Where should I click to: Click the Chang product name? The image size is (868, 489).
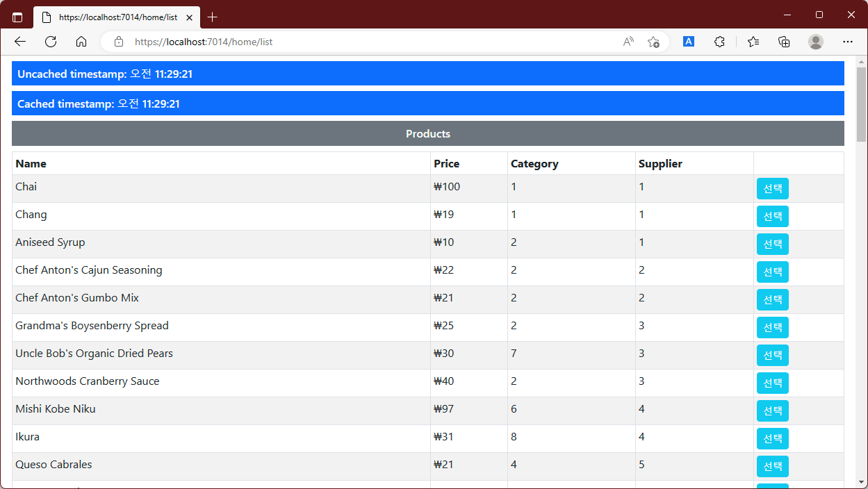point(31,215)
